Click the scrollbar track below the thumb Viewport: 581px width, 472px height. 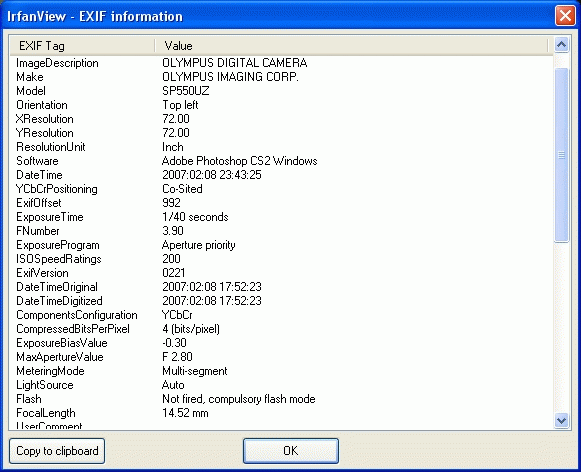(x=561, y=328)
